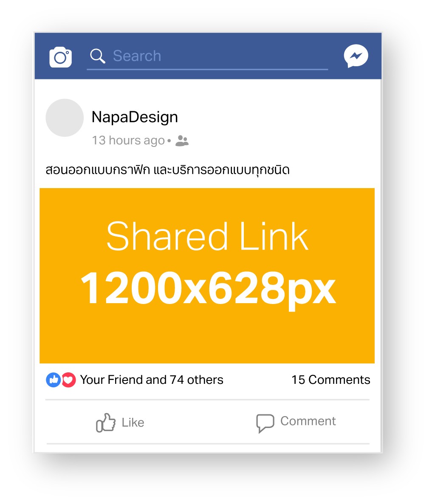This screenshot has height=504, width=432.
Task: Open the camera icon in header
Action: tap(60, 57)
